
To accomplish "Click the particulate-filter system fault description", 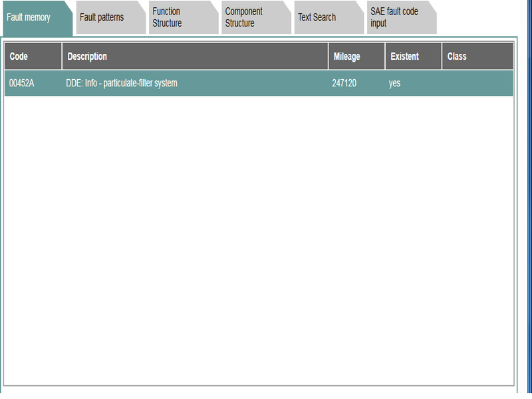I will [122, 84].
